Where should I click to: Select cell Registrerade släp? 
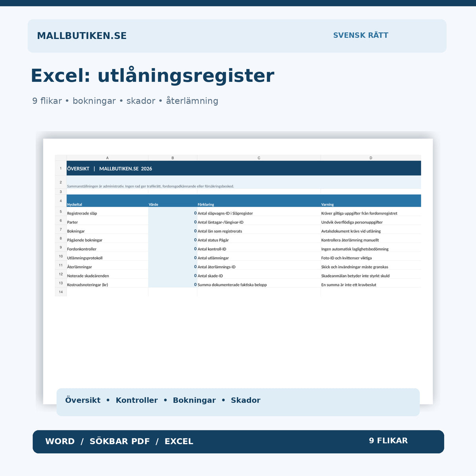[107, 212]
